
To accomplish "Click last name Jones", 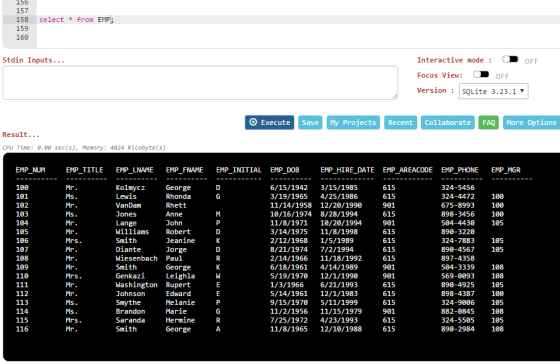I will pos(126,214).
